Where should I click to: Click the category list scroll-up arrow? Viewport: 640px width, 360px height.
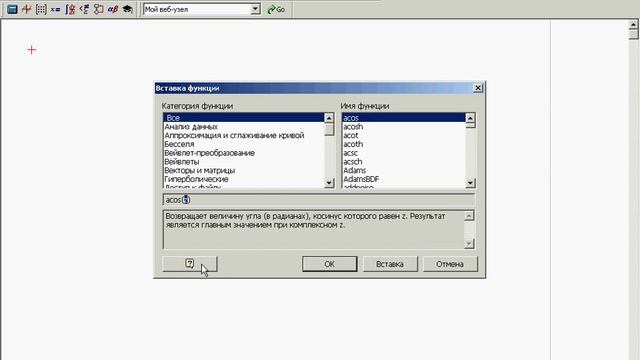tap(329, 118)
